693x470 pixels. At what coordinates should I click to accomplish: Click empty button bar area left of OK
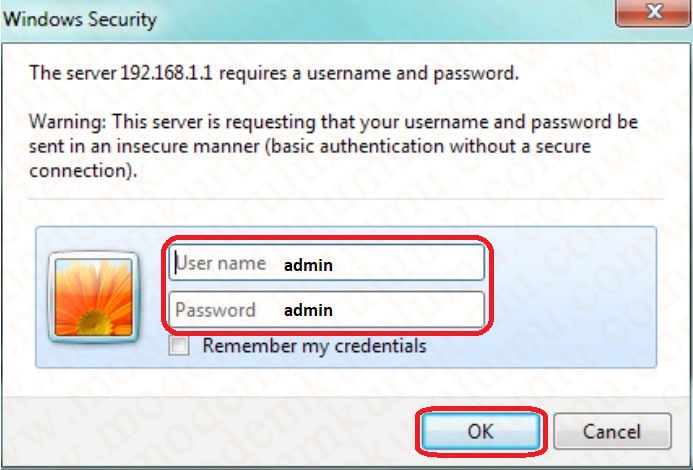point(208,431)
